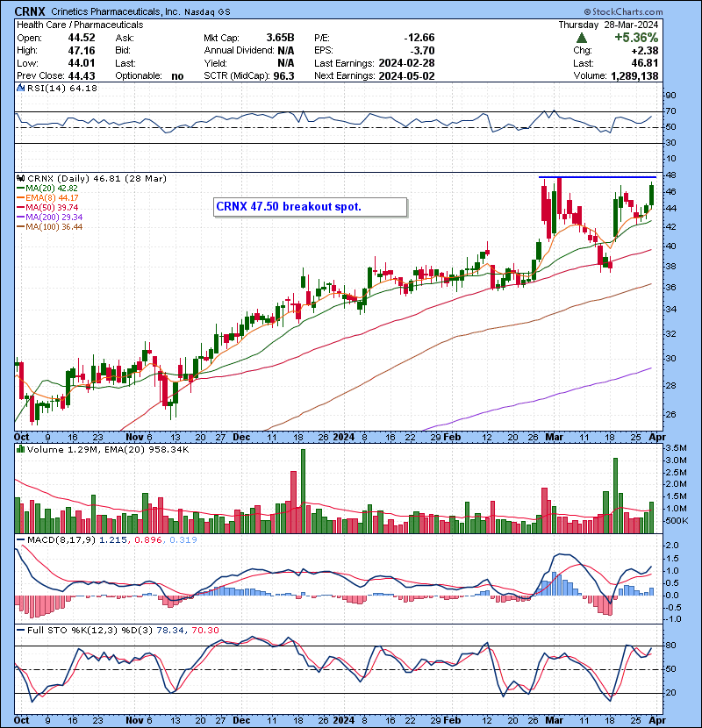Viewport: 702px width, 728px height.
Task: Select the Low value 44.01
Action: click(x=82, y=63)
